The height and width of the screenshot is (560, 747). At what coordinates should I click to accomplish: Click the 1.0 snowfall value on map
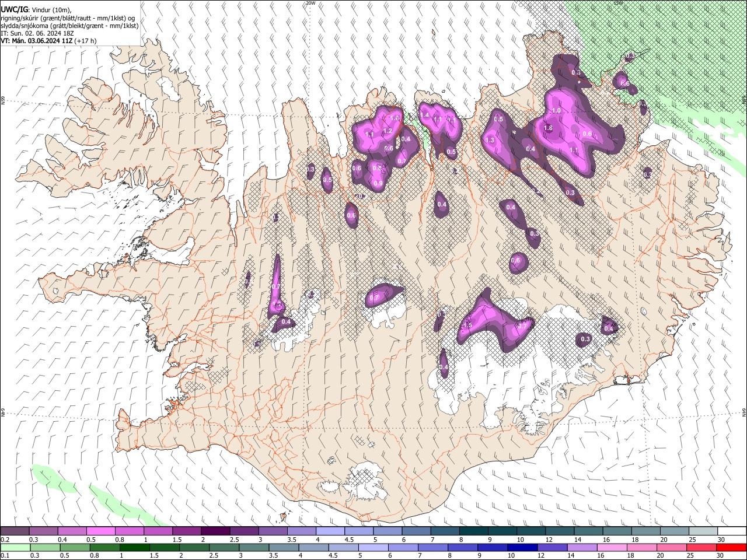click(556, 110)
